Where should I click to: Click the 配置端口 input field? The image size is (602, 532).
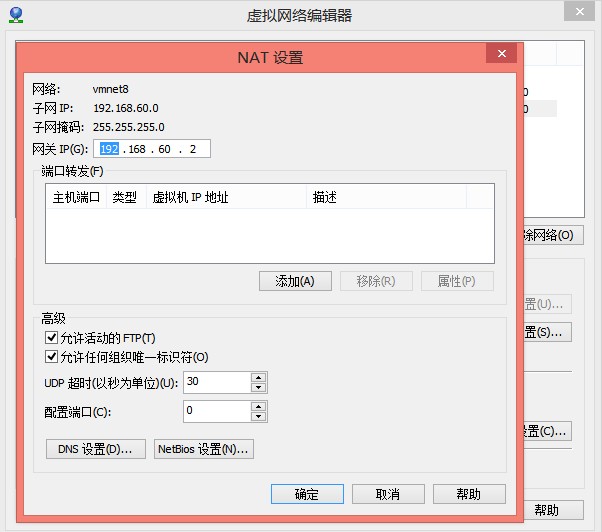216,410
